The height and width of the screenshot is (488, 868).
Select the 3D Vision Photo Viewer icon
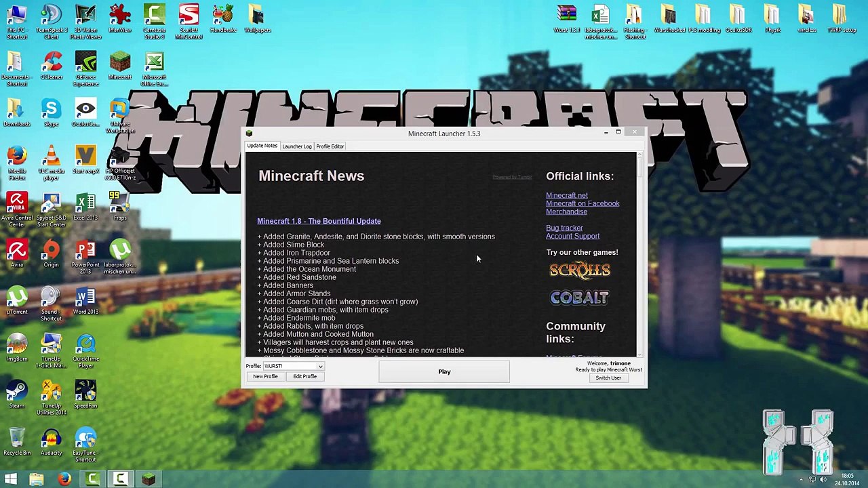[86, 22]
